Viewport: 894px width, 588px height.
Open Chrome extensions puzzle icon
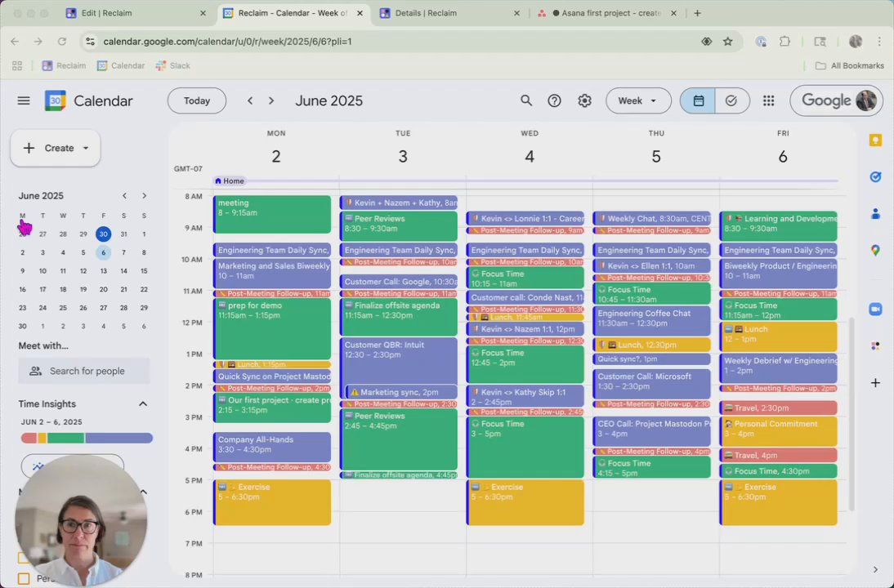785,42
